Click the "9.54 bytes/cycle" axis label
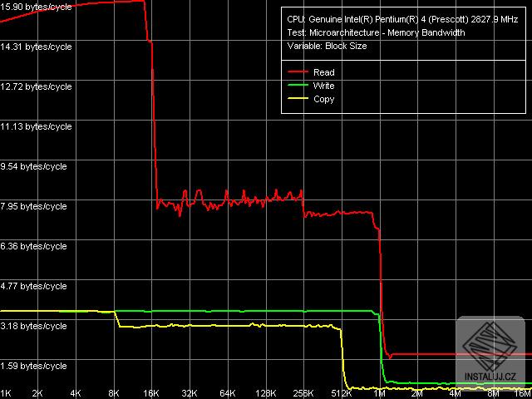This screenshot has width=532, height=399. (33, 166)
